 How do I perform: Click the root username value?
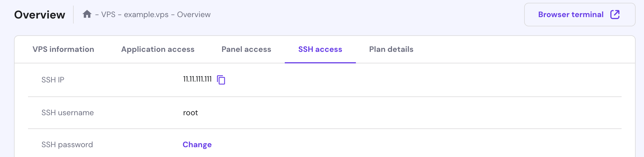tap(190, 113)
